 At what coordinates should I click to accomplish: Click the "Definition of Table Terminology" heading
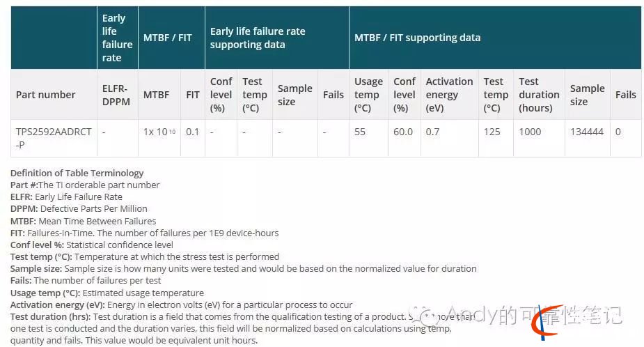(77, 173)
